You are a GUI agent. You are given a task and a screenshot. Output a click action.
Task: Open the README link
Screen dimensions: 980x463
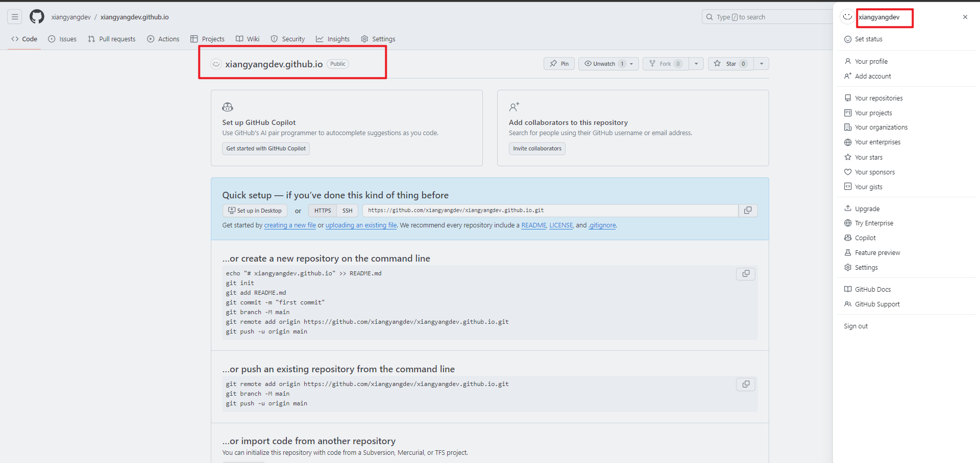[x=534, y=225]
